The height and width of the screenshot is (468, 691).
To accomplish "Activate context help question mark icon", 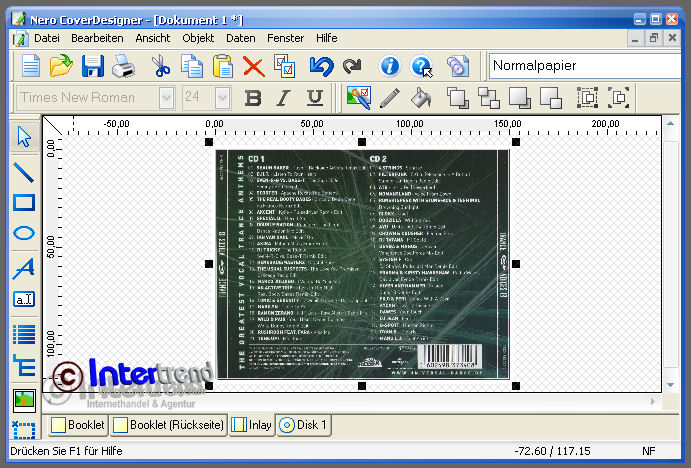I will pyautogui.click(x=421, y=67).
